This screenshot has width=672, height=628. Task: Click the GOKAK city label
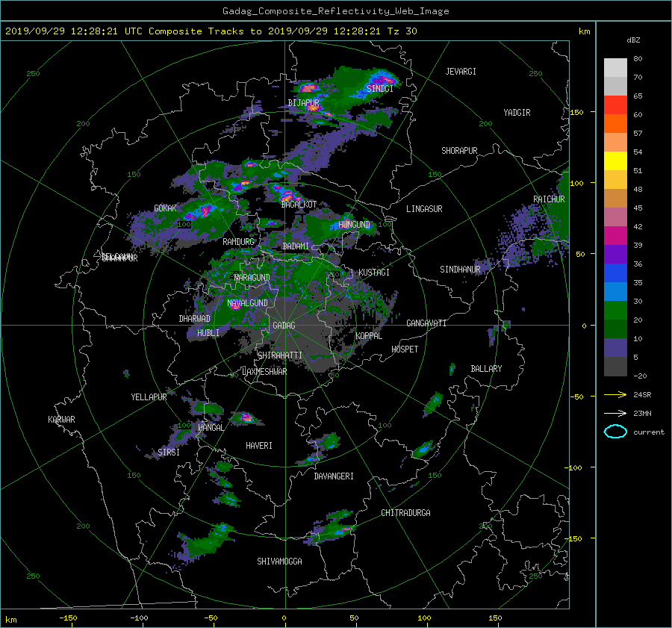pos(166,208)
